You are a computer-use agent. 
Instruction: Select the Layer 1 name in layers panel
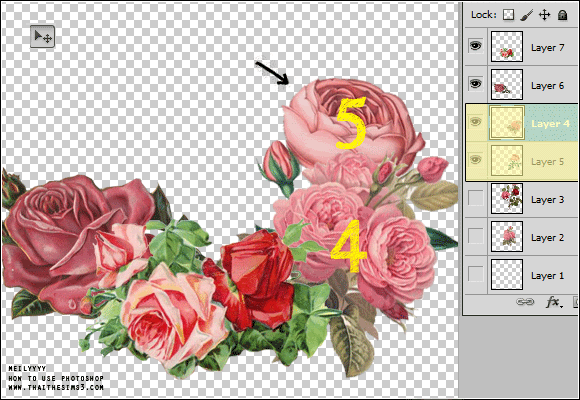coord(547,276)
